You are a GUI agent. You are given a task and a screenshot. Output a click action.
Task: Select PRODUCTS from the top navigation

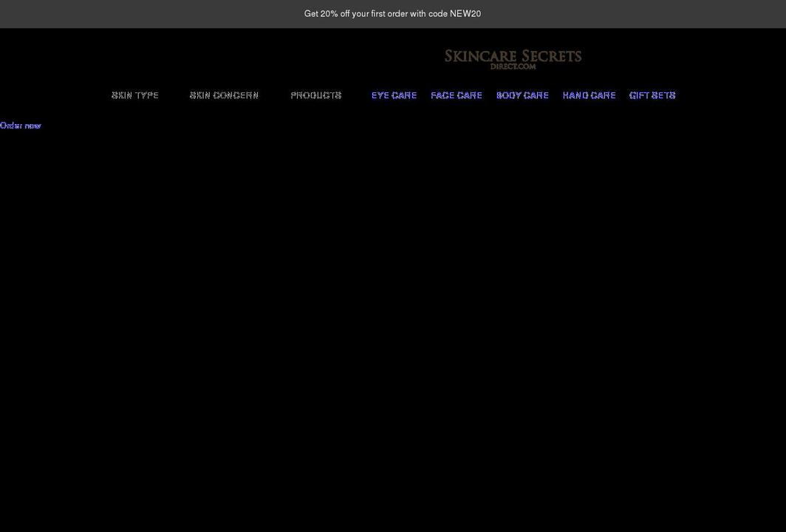click(316, 95)
